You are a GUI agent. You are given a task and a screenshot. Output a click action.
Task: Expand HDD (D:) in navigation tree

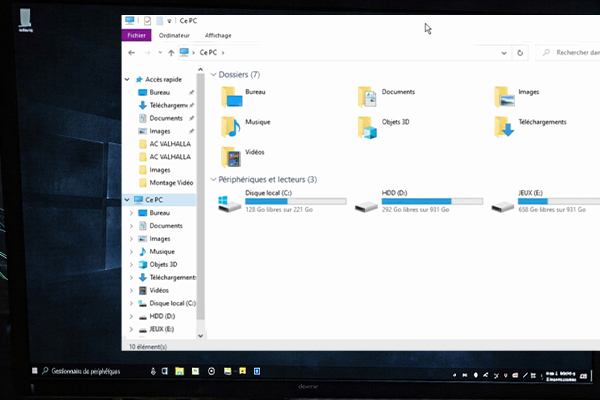[131, 316]
